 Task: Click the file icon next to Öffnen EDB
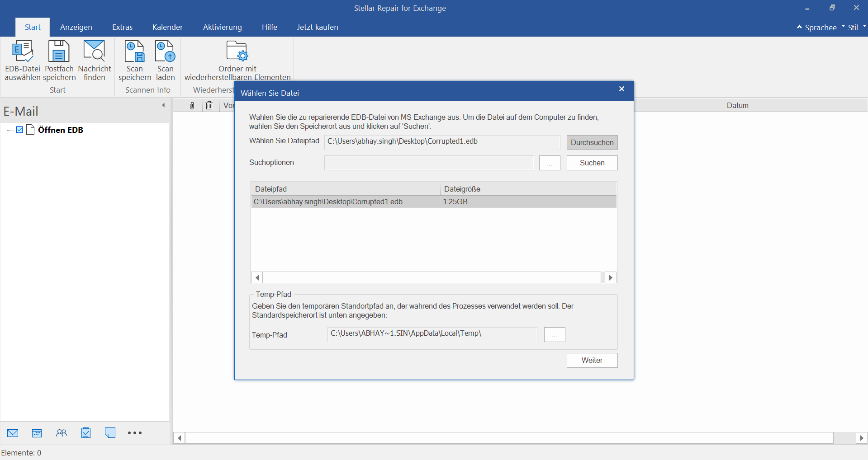[30, 130]
